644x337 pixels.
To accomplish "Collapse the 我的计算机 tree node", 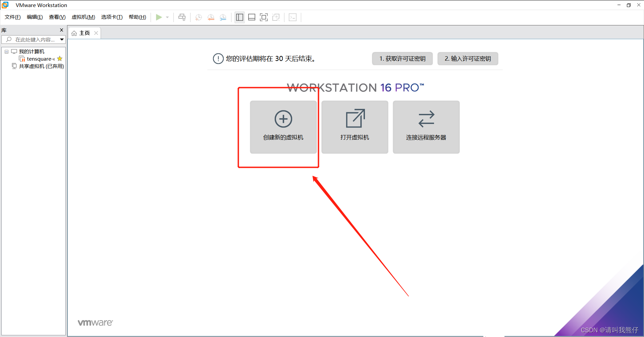I will pos(6,51).
